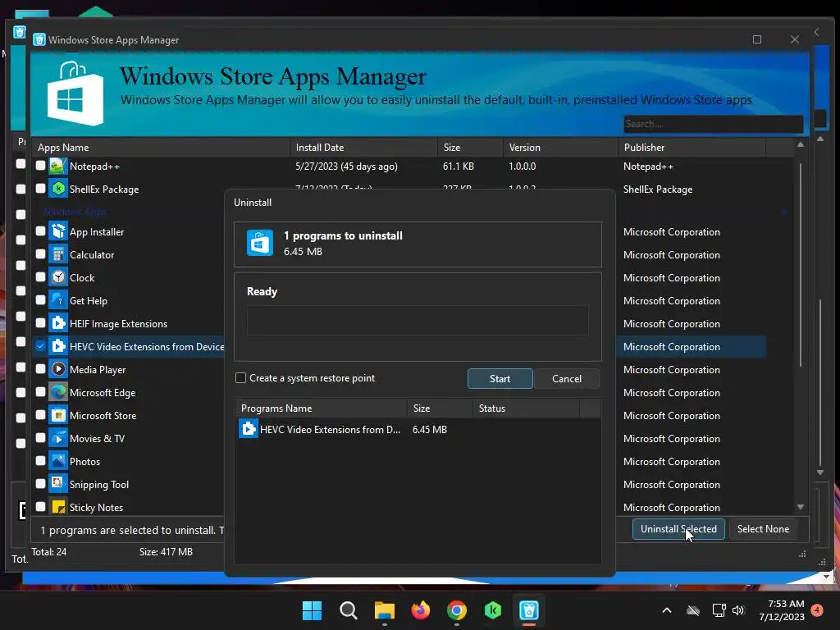Click the store bag icon in Uninstall dialog

tap(260, 243)
